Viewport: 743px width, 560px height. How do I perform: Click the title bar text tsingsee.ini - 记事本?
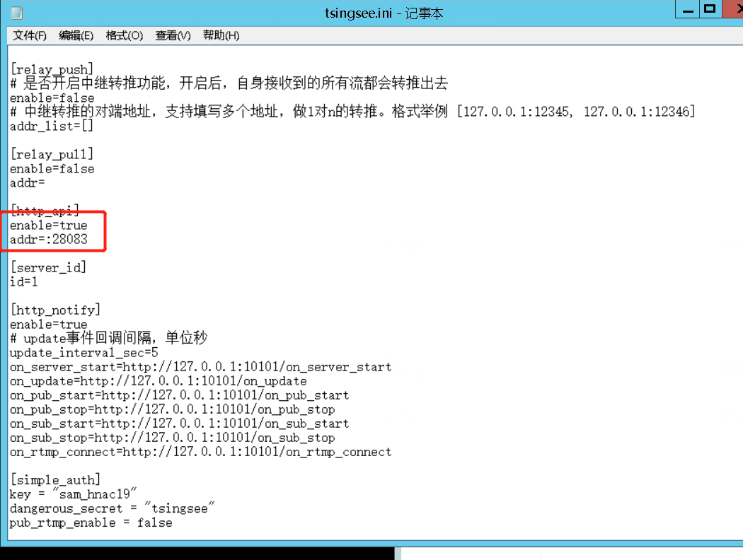click(384, 13)
